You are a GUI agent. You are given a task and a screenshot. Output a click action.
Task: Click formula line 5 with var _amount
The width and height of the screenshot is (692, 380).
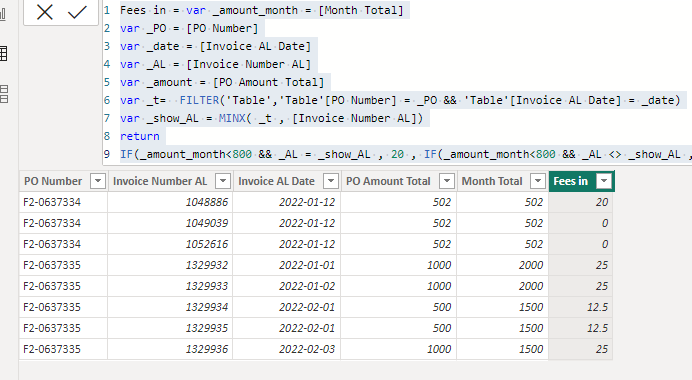coord(222,83)
